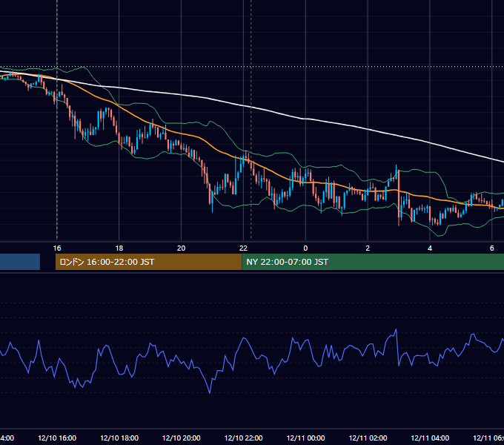Click the 20 hour label on upper time axis
This screenshot has width=504, height=445.
[182, 248]
